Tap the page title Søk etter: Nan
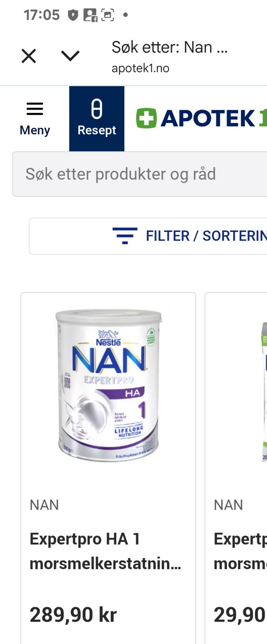The width and height of the screenshot is (267, 644). 170,47
